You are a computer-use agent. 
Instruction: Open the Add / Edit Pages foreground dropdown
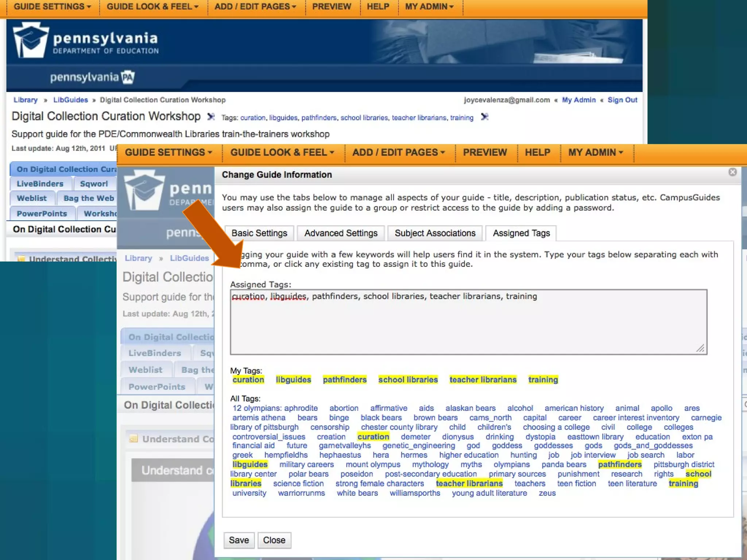click(398, 152)
